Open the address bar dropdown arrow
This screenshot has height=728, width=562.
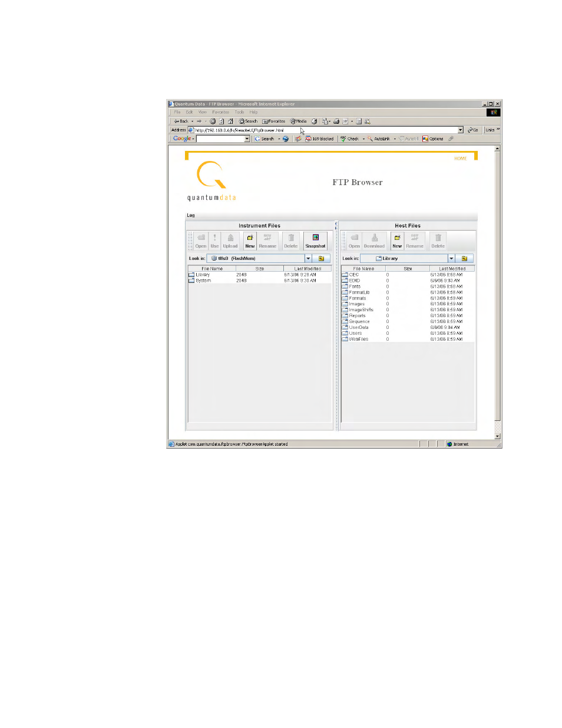coord(461,130)
